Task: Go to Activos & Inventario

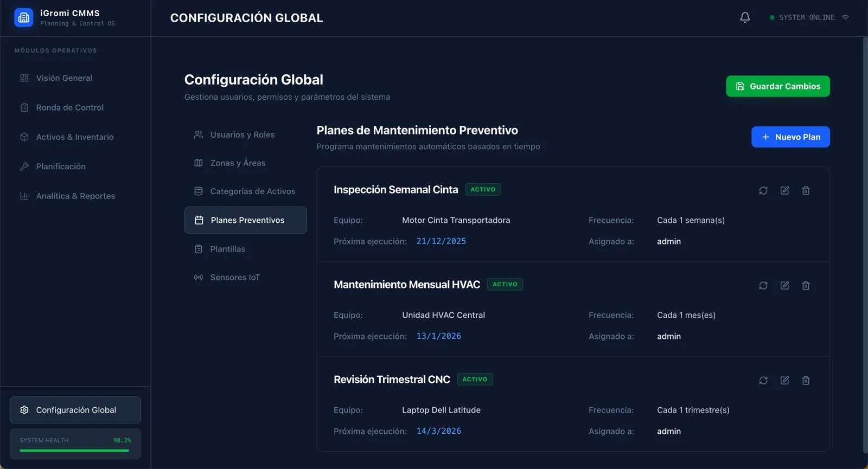Action: (x=75, y=137)
